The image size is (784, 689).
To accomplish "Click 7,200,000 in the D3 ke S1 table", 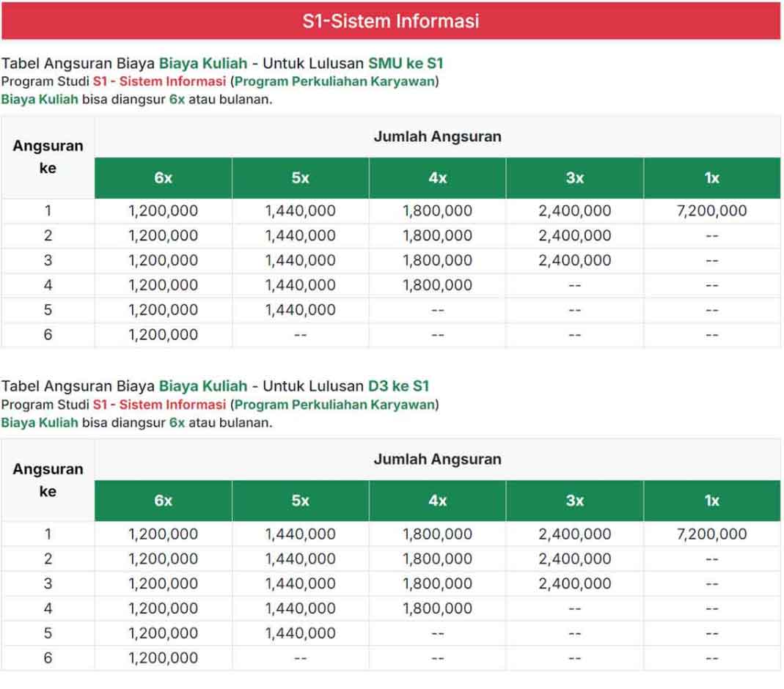I will (x=712, y=534).
